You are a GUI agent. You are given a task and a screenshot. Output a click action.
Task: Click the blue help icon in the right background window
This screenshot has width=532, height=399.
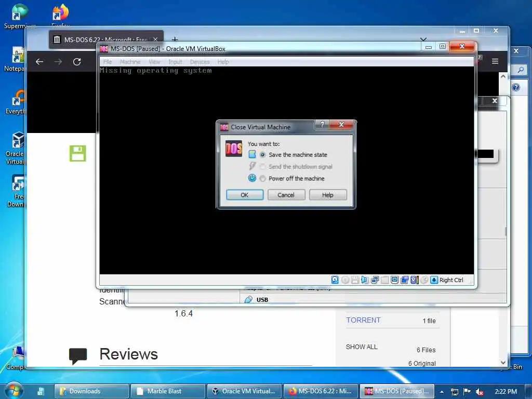click(x=516, y=87)
